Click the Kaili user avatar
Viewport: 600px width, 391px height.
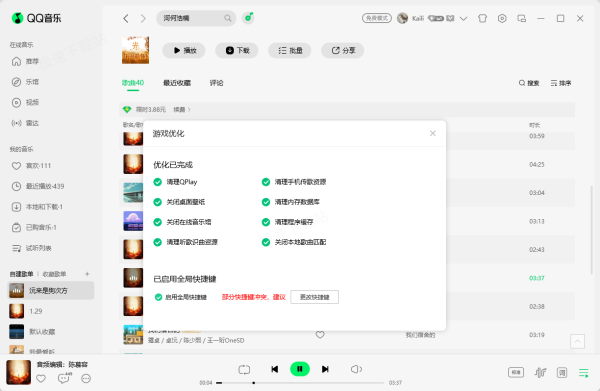pos(402,18)
